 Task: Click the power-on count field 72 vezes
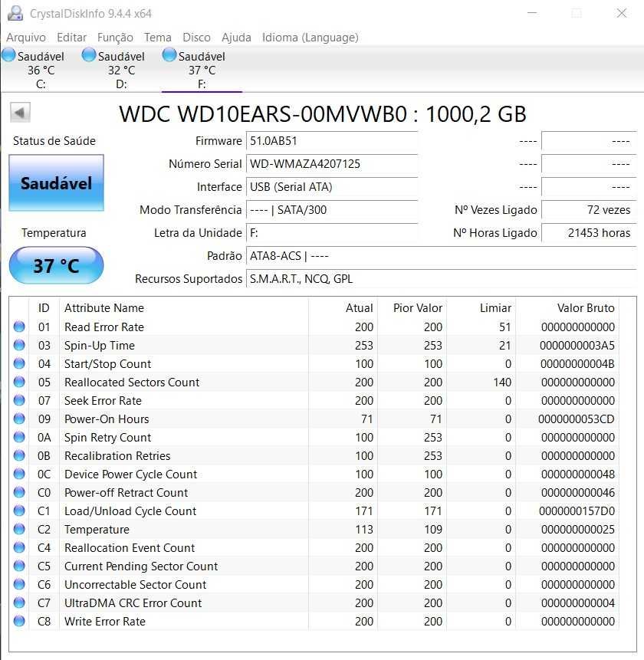589,209
